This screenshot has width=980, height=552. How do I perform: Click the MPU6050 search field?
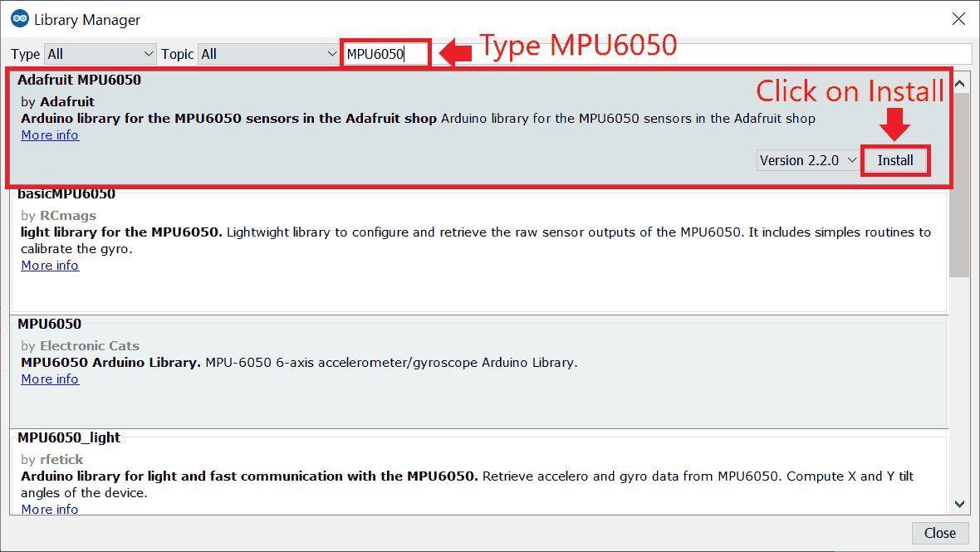point(386,54)
